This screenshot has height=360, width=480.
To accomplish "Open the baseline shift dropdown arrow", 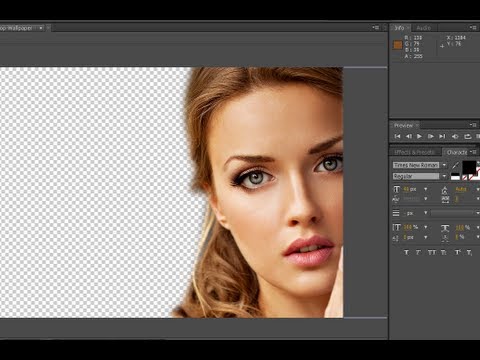I will (x=425, y=237).
